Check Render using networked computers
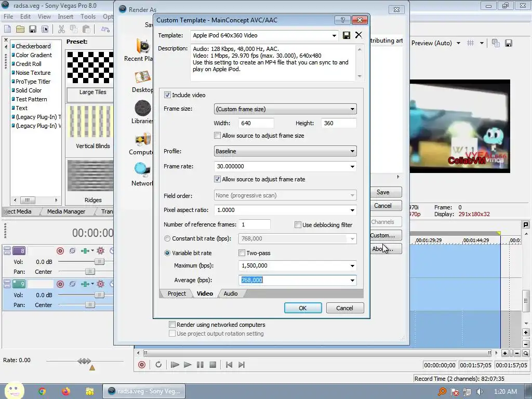Screen dimensions: 532x399 pos(172,325)
